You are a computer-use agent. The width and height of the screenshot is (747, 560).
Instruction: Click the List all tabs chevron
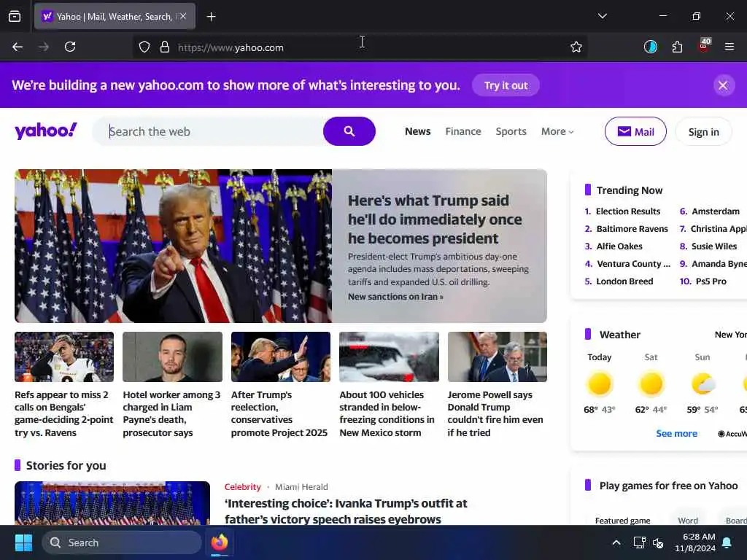pyautogui.click(x=602, y=16)
